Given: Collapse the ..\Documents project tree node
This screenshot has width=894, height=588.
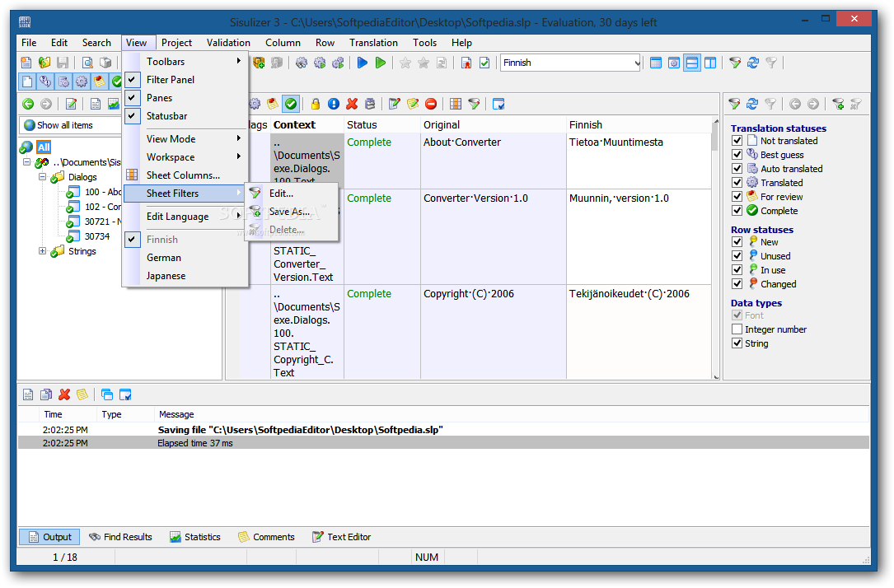Looking at the screenshot, I should pos(26,162).
